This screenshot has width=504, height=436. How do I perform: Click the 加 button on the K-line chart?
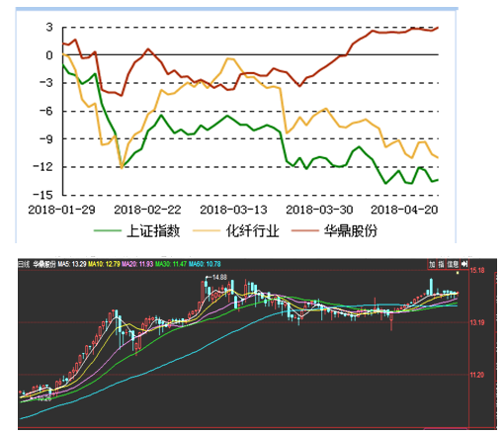pyautogui.click(x=432, y=264)
